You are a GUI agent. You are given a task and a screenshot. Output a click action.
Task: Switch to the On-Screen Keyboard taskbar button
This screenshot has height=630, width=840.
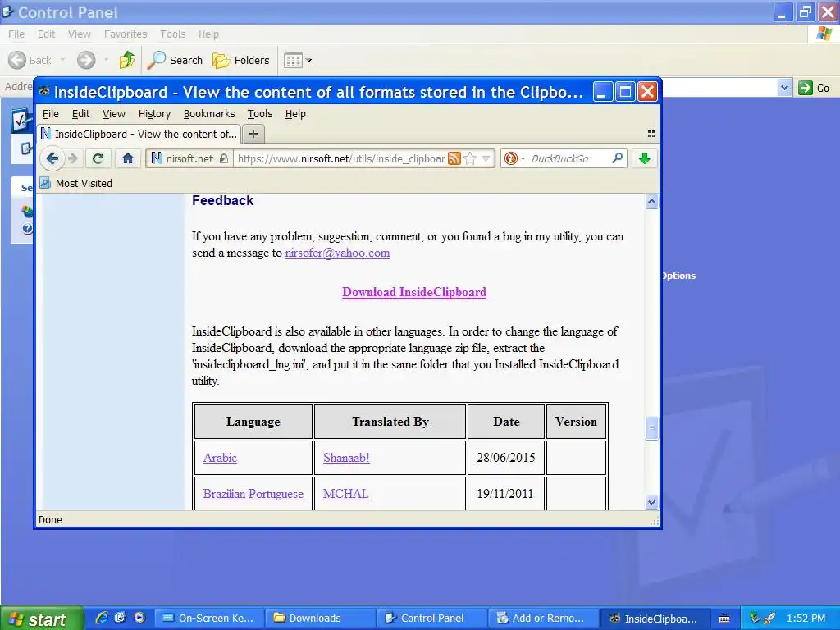tap(211, 619)
